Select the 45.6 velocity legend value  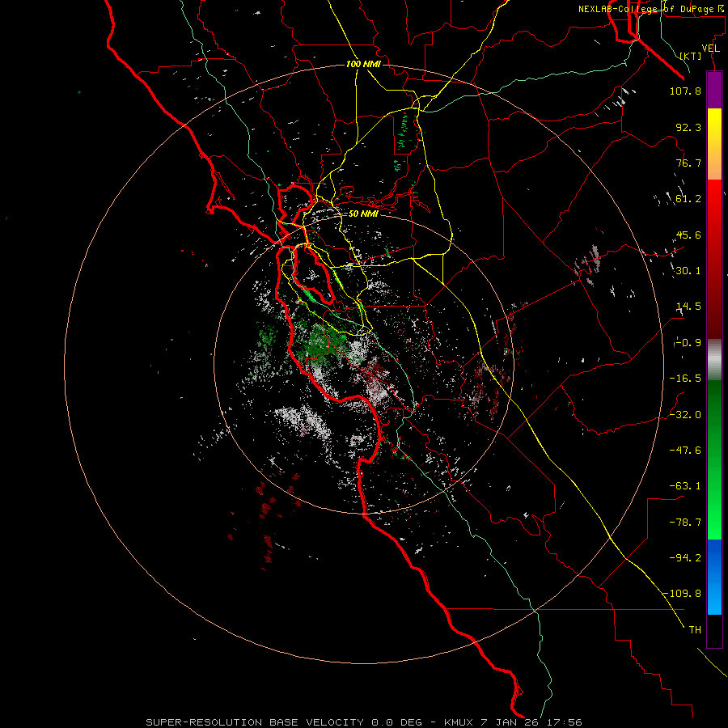[688, 235]
